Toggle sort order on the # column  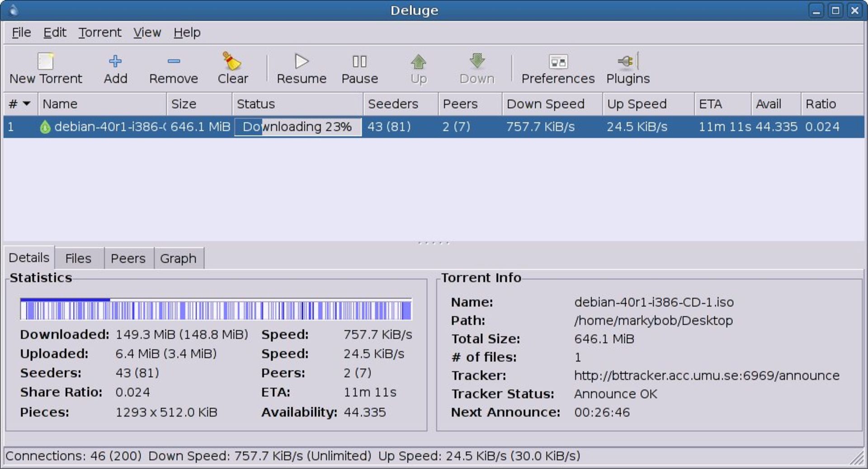point(20,104)
